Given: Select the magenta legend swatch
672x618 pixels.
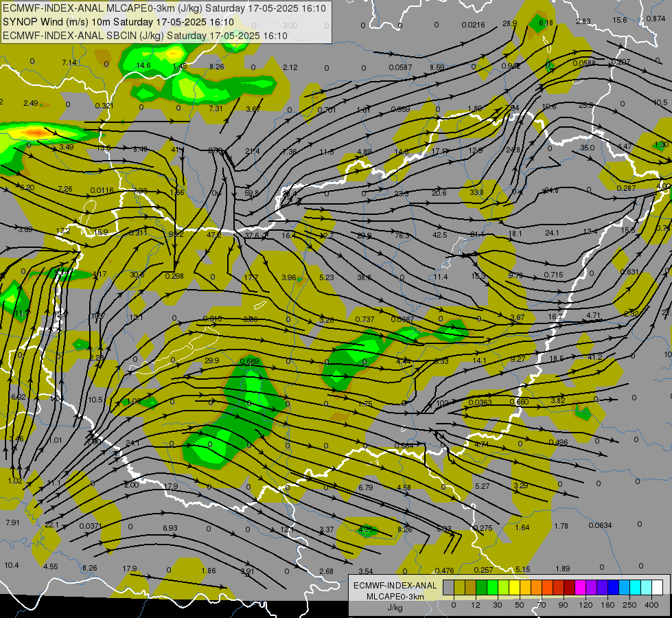Looking at the screenshot, I should tap(580, 587).
